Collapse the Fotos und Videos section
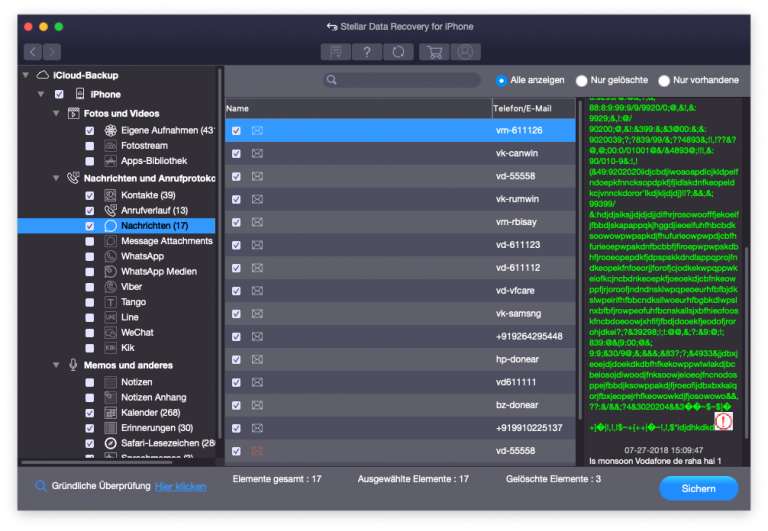 [56, 113]
